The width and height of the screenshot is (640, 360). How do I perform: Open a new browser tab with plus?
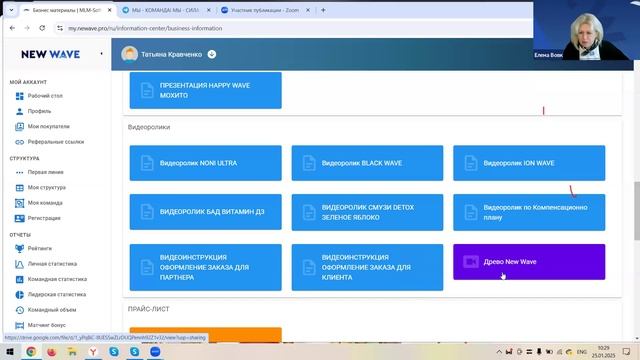click(x=323, y=10)
